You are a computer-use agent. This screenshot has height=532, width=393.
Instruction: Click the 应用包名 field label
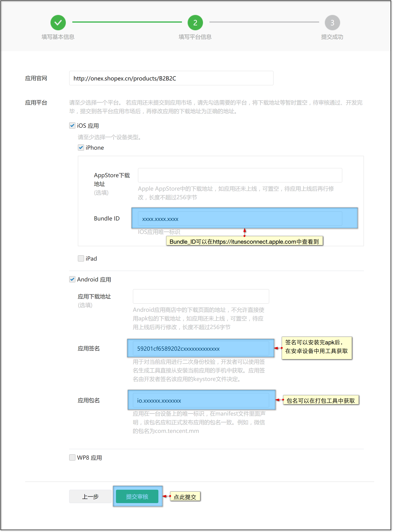[89, 400]
